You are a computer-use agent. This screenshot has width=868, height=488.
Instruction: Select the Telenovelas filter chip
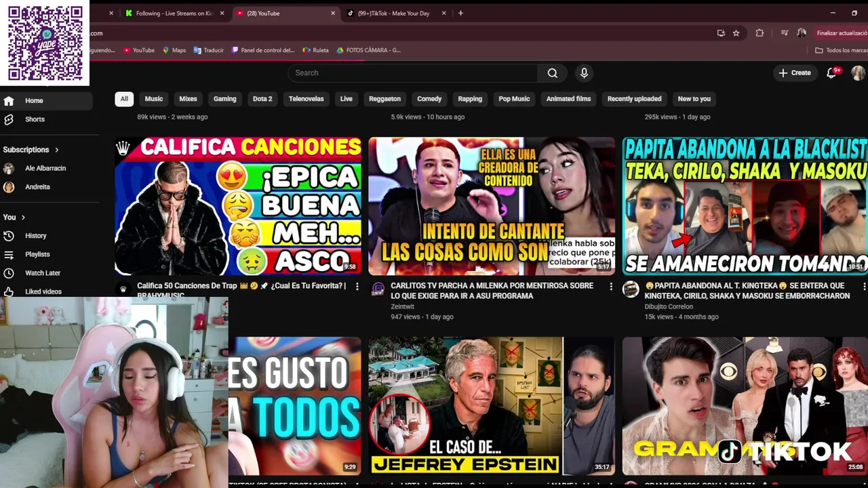point(307,99)
